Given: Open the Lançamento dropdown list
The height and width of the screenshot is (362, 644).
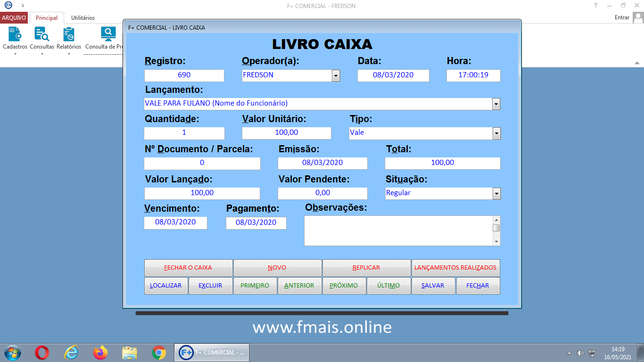Looking at the screenshot, I should click(x=495, y=104).
